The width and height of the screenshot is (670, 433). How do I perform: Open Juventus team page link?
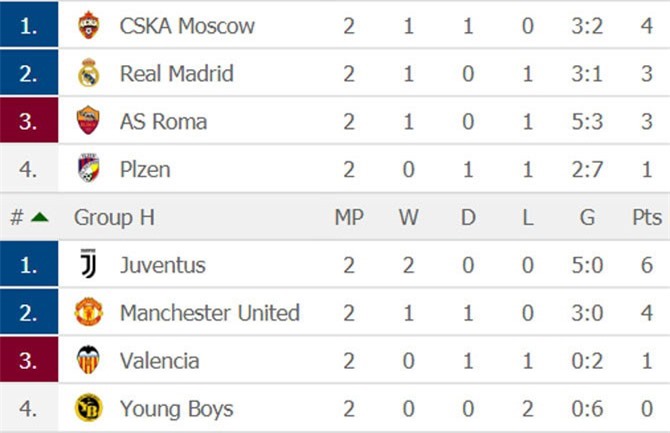pos(163,265)
